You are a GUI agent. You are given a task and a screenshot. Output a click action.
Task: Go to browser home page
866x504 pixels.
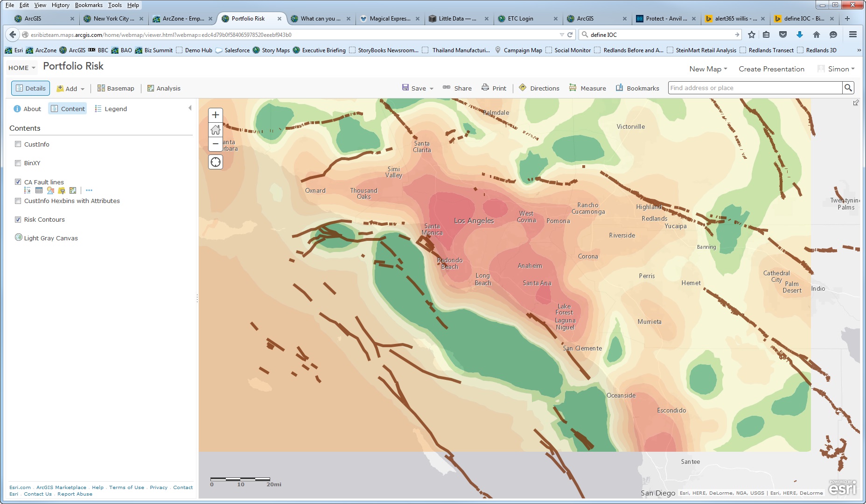817,35
